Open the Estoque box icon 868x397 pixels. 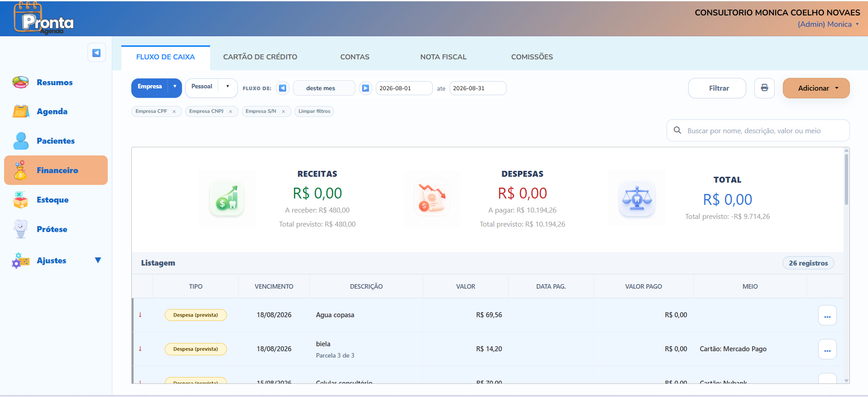[x=20, y=200]
